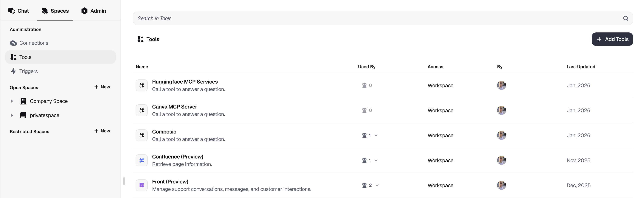Click the Front tool icon
Viewport: 644px width, 198px height.
click(x=141, y=185)
